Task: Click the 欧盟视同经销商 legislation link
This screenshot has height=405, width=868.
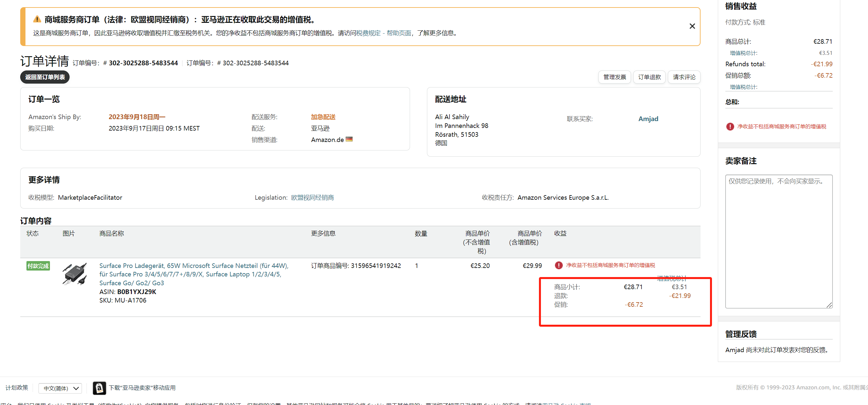Action: 312,197
